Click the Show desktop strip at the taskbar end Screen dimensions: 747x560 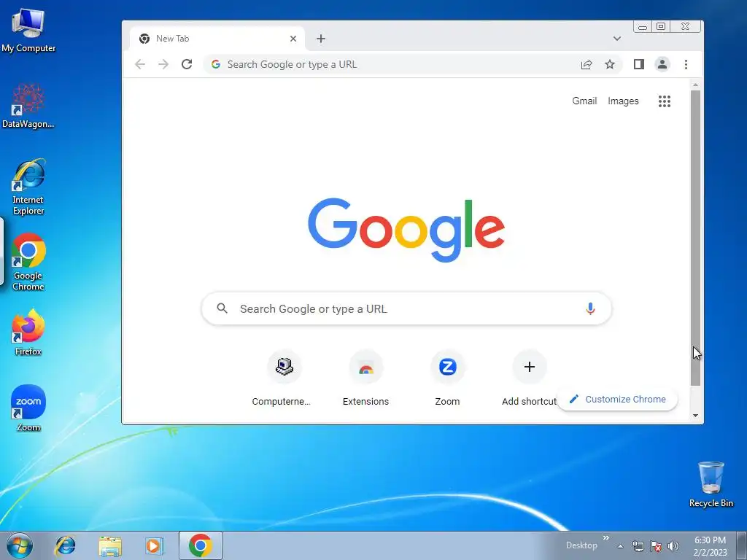pyautogui.click(x=742, y=545)
